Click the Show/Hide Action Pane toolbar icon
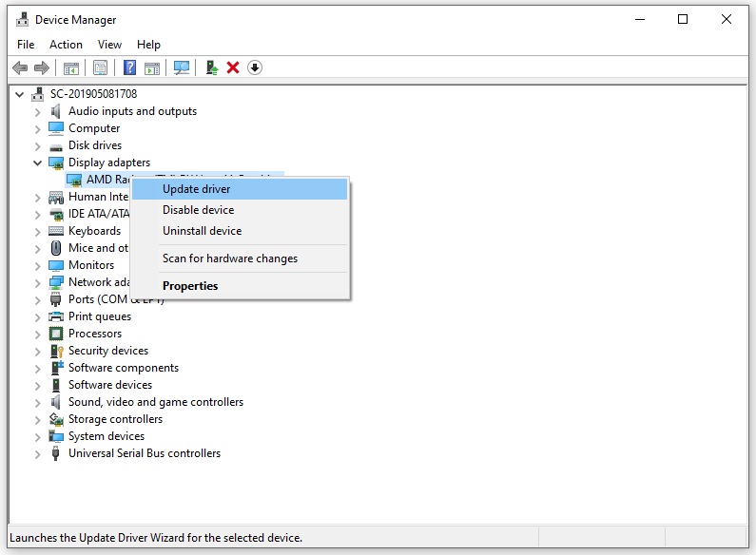 (x=152, y=67)
